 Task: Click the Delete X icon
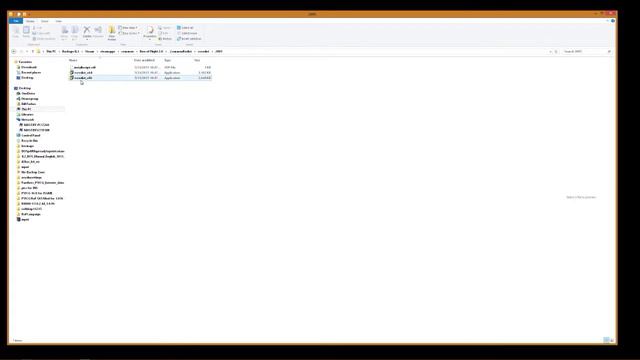click(87, 32)
